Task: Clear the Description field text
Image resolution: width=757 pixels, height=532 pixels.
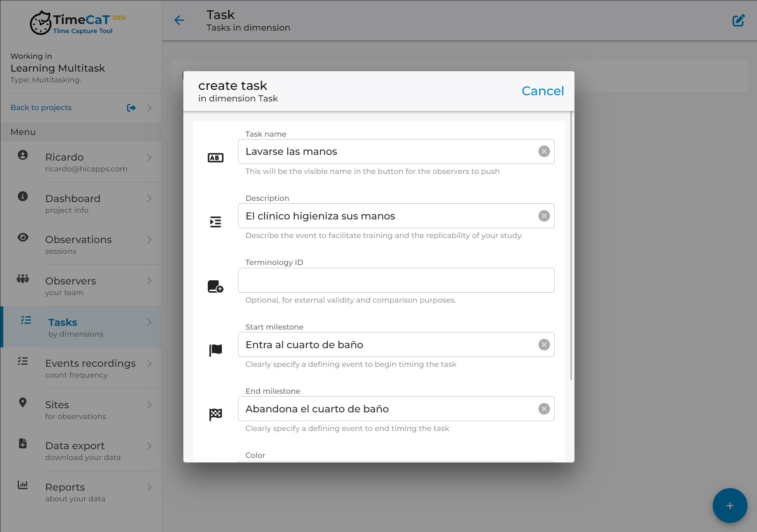Action: [544, 216]
